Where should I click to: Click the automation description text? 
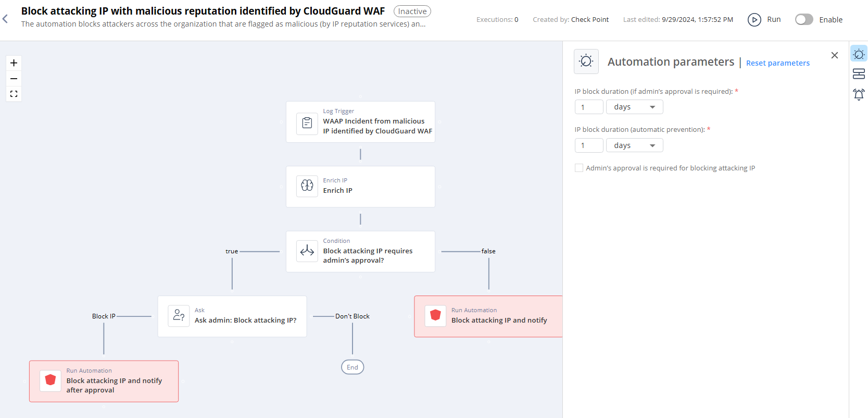tap(223, 24)
